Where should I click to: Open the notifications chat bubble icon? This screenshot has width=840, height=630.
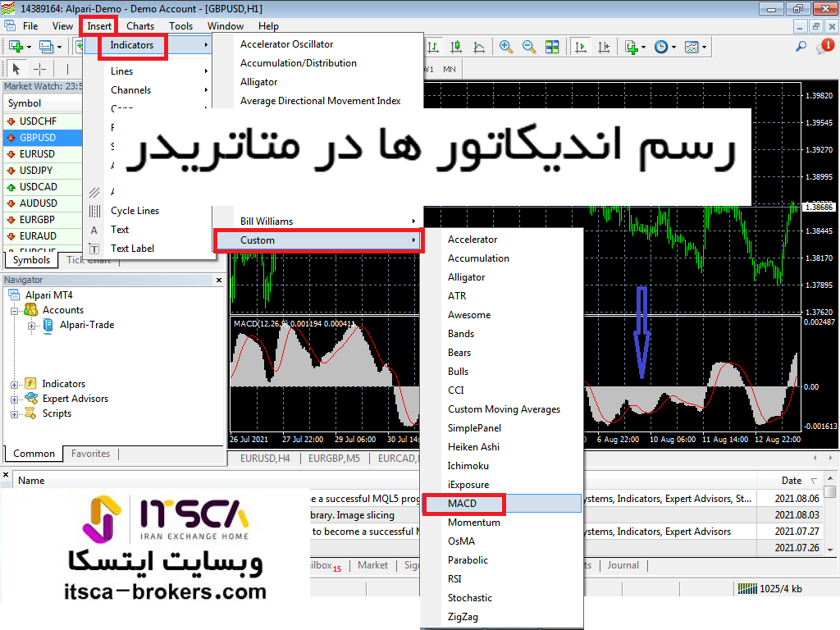click(824, 47)
